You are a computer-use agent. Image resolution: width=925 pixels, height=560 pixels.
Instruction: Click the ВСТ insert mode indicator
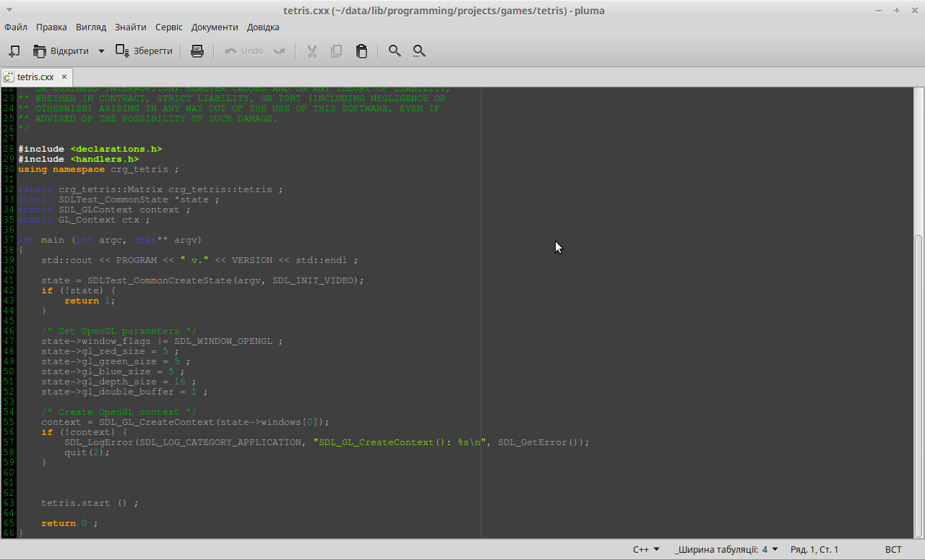893,550
